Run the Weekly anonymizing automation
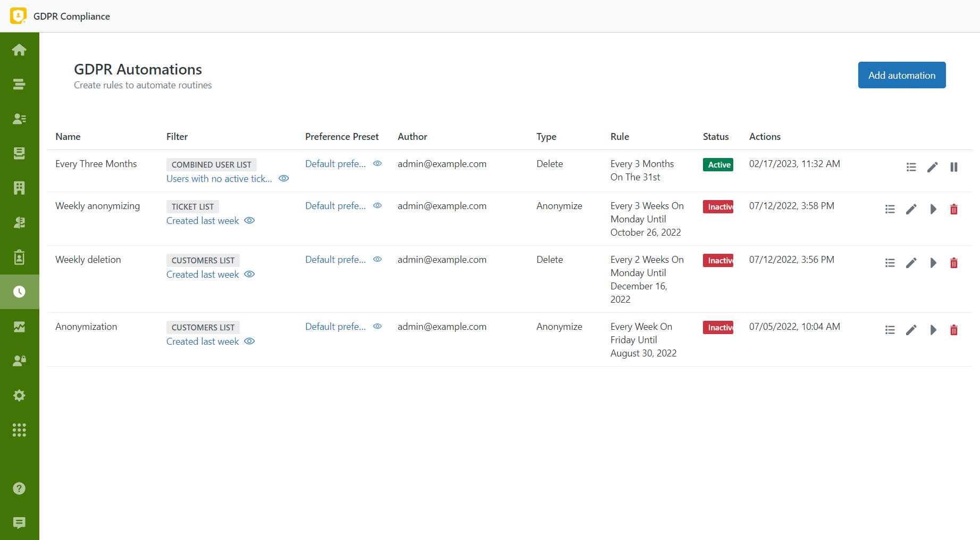Screen dimensions: 980x540 (x=933, y=209)
